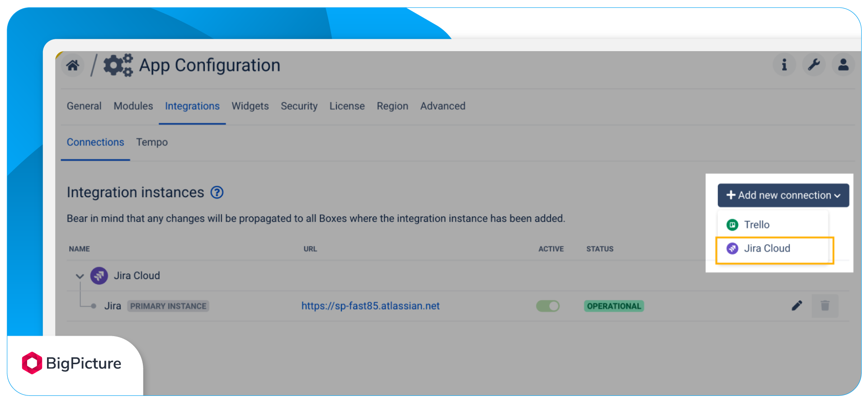Screen dimensions: 868x404
Task: Click the Jira Cloud icon in the dropdown
Action: click(x=732, y=248)
